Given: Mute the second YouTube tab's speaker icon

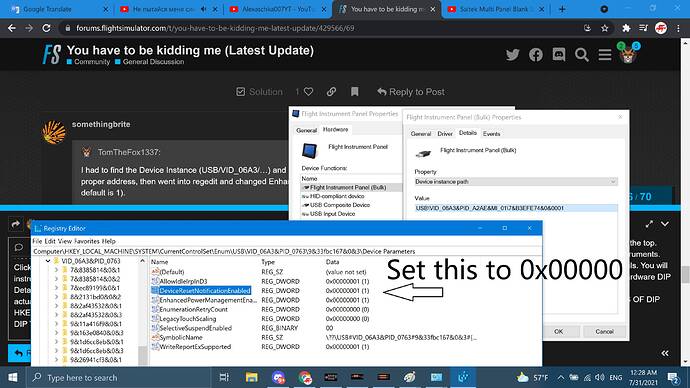Looking at the screenshot, I should [x=203, y=9].
